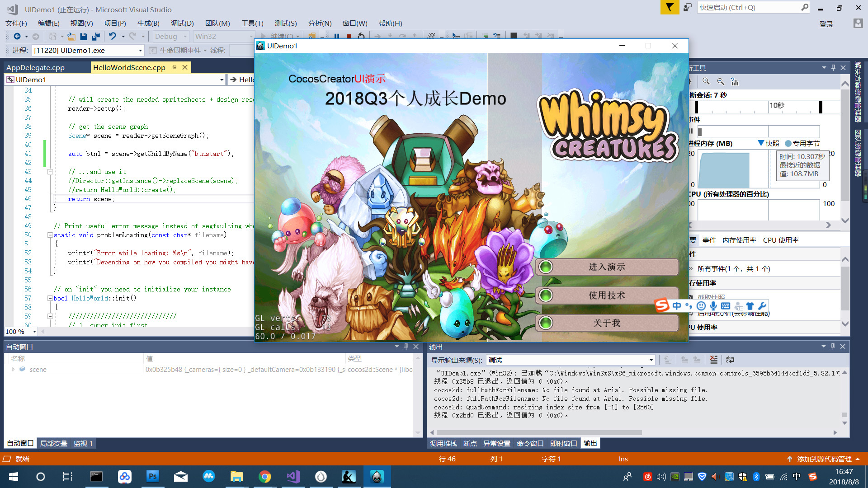Open the output source 调试 dropdown

651,360
